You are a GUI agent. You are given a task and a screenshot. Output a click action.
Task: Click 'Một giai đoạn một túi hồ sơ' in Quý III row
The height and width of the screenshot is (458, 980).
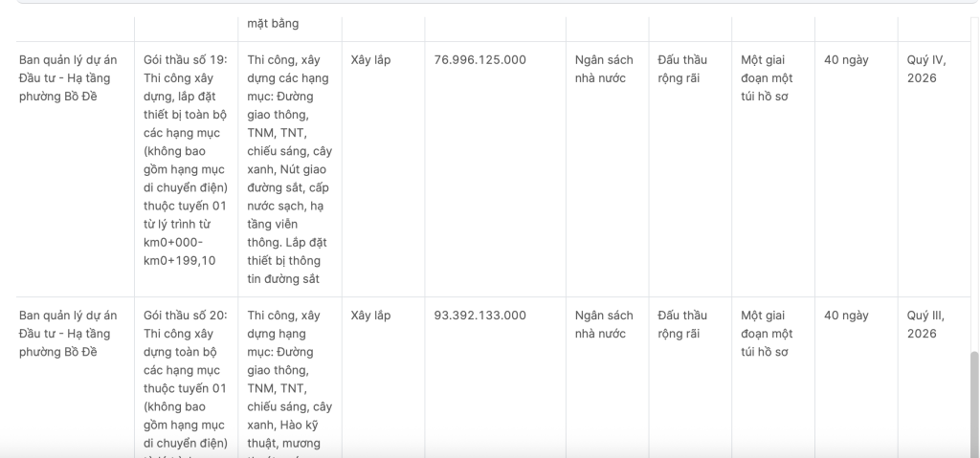(x=767, y=334)
